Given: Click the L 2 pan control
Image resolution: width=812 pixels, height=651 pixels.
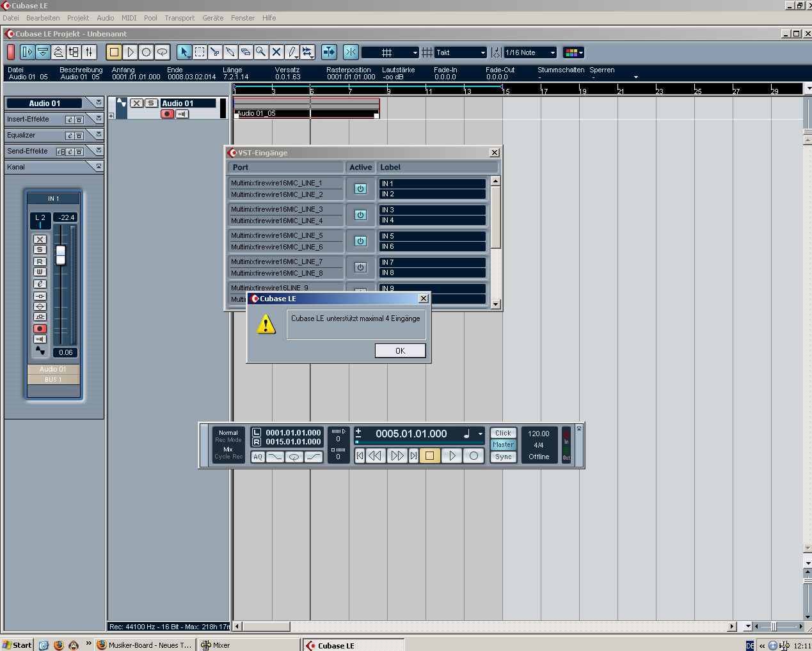Looking at the screenshot, I should [40, 221].
